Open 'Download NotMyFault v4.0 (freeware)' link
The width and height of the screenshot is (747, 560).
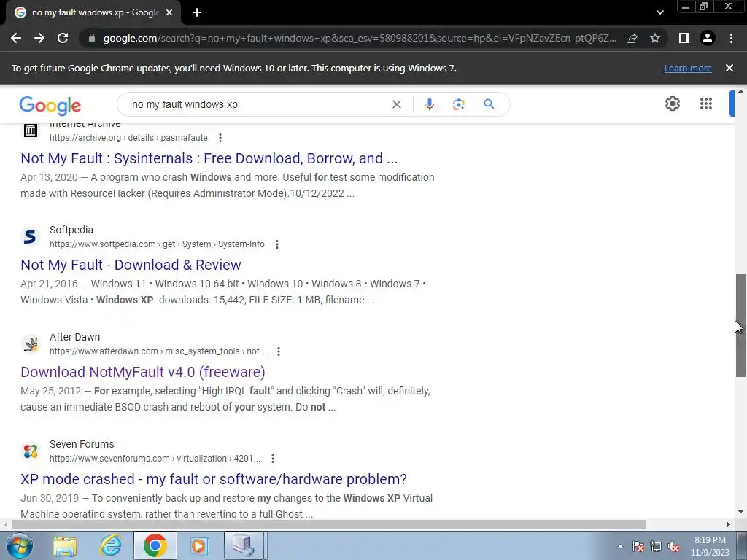[x=143, y=372]
